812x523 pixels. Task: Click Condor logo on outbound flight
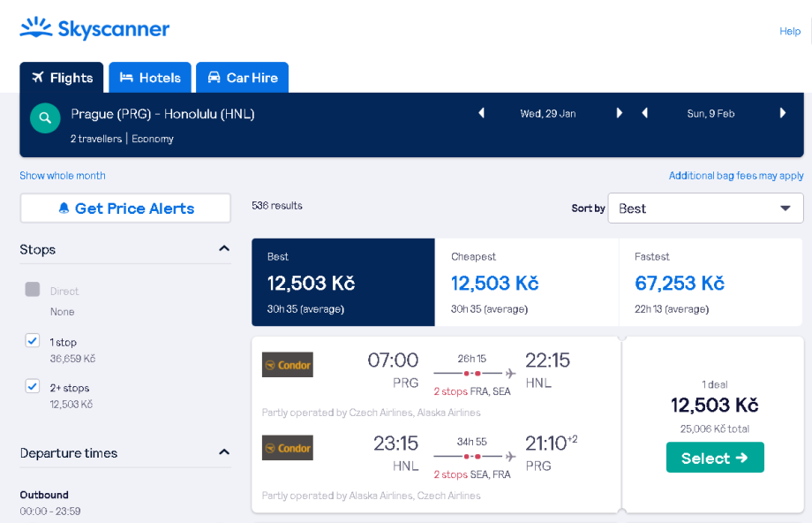coord(287,365)
